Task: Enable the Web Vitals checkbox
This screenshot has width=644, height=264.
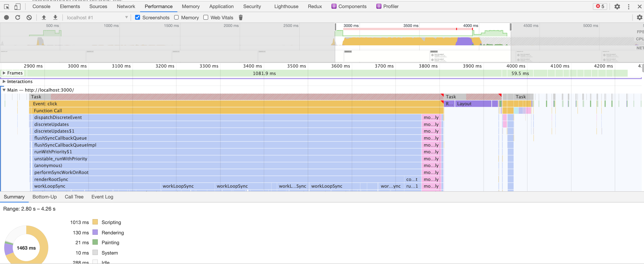Action: (x=206, y=18)
